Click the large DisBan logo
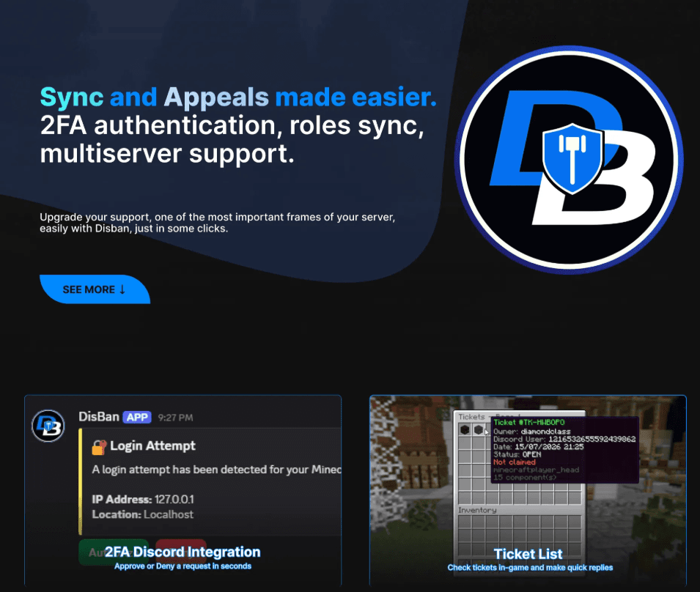The width and height of the screenshot is (700, 592). coord(569,159)
